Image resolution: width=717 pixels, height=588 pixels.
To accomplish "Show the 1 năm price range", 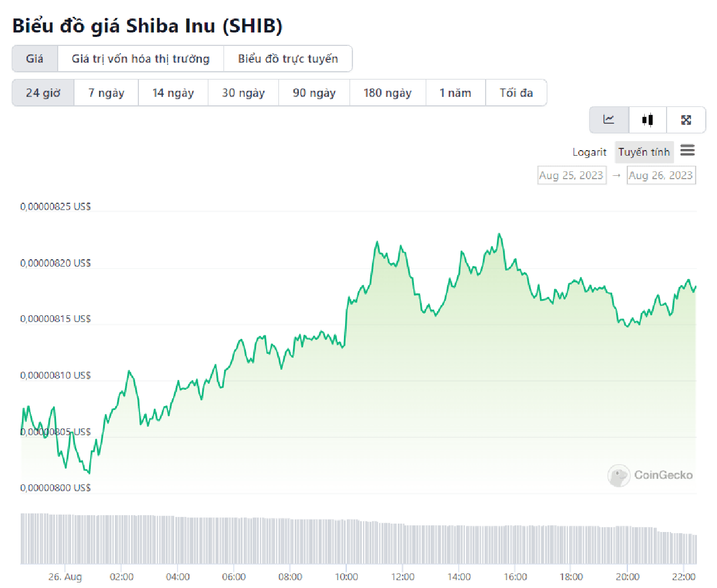I will [455, 93].
